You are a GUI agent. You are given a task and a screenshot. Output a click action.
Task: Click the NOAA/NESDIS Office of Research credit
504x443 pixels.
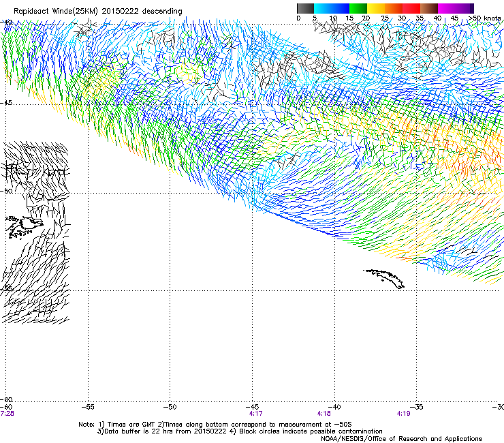coord(401,439)
